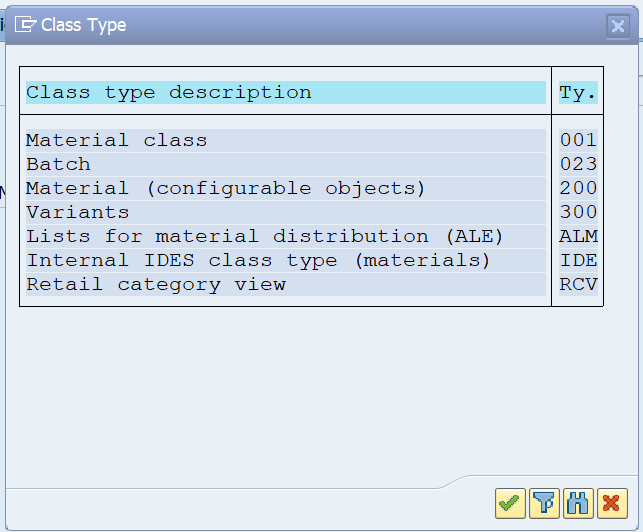Confirm selection with green checkmark button
This screenshot has height=532, width=643.
(510, 503)
